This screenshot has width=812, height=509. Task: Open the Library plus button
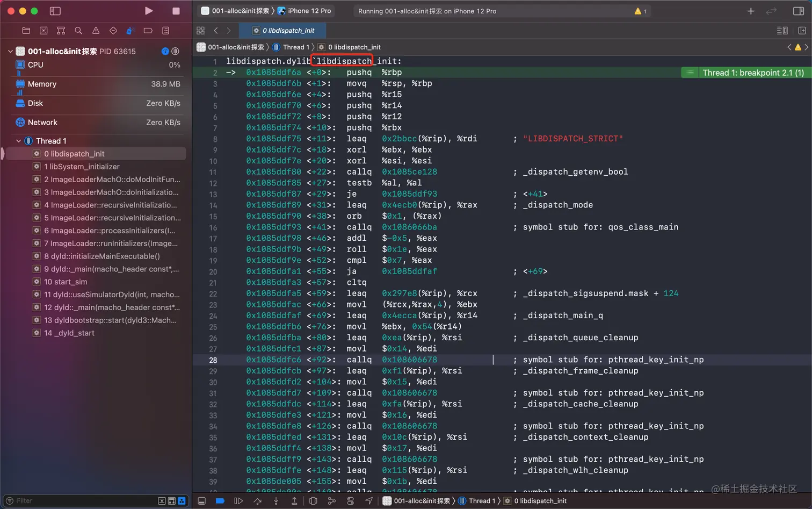tap(751, 11)
